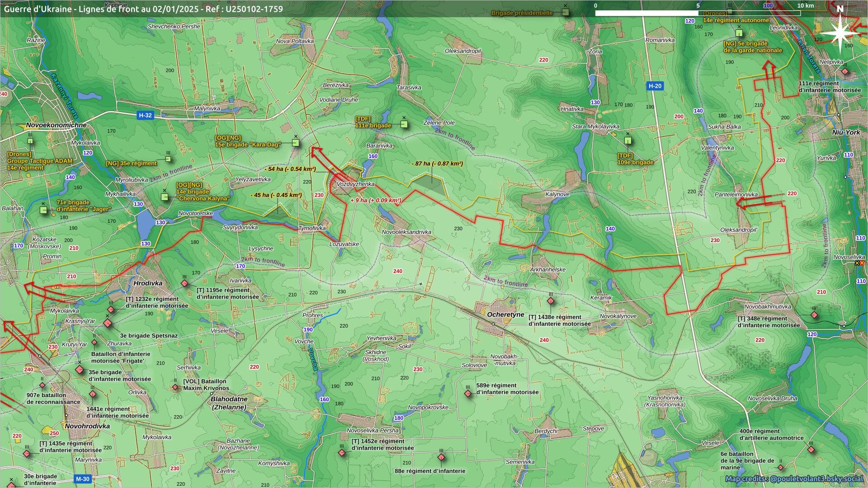Click the Zelene Pole village label
The image size is (868, 488).
click(x=439, y=122)
